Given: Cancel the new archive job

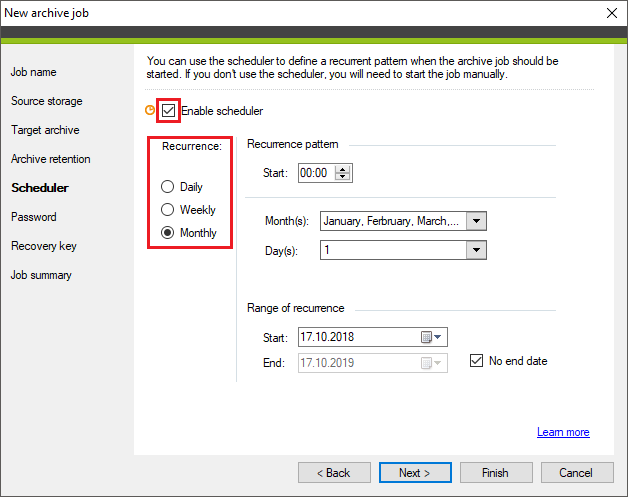Looking at the screenshot, I should pos(577,473).
